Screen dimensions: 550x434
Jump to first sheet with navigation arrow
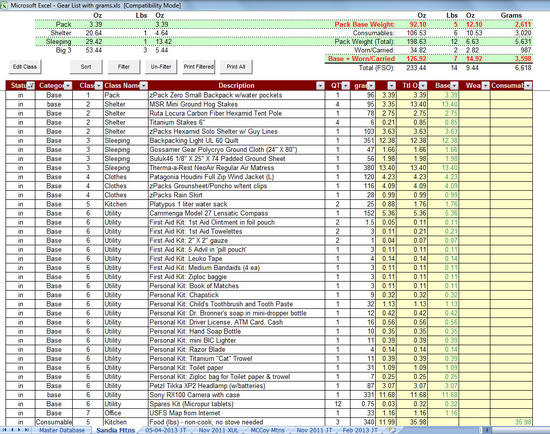[5, 430]
